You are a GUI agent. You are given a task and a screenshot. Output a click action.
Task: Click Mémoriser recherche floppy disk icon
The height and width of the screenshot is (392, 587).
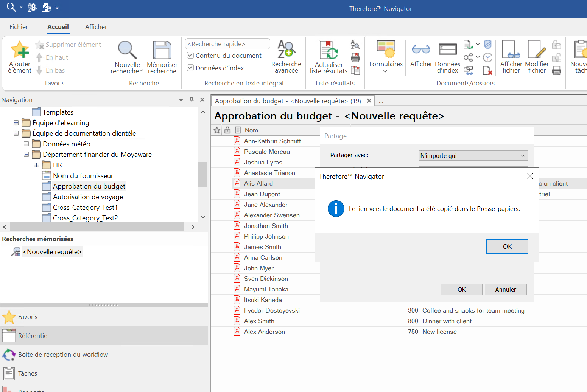(x=162, y=50)
